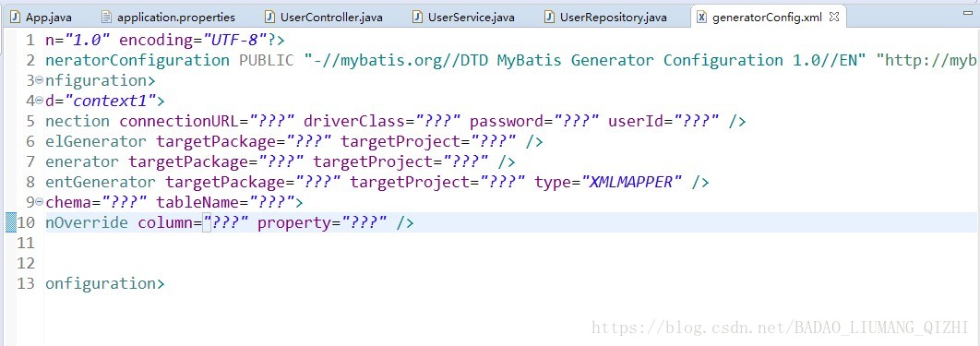Select the UserRepository.java tab

coord(605,17)
